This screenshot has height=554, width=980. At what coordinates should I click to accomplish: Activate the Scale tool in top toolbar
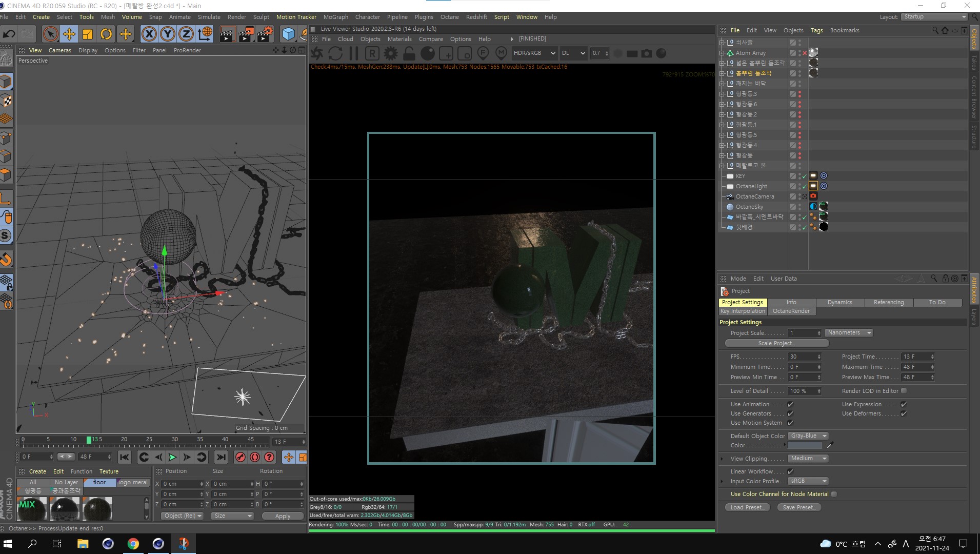tap(88, 34)
